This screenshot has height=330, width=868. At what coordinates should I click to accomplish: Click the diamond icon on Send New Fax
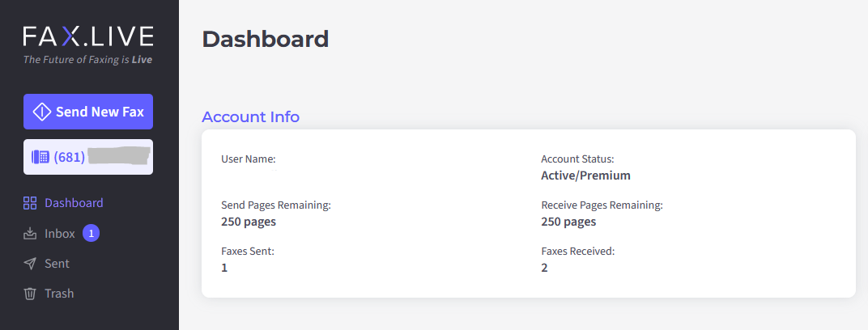pyautogui.click(x=42, y=112)
